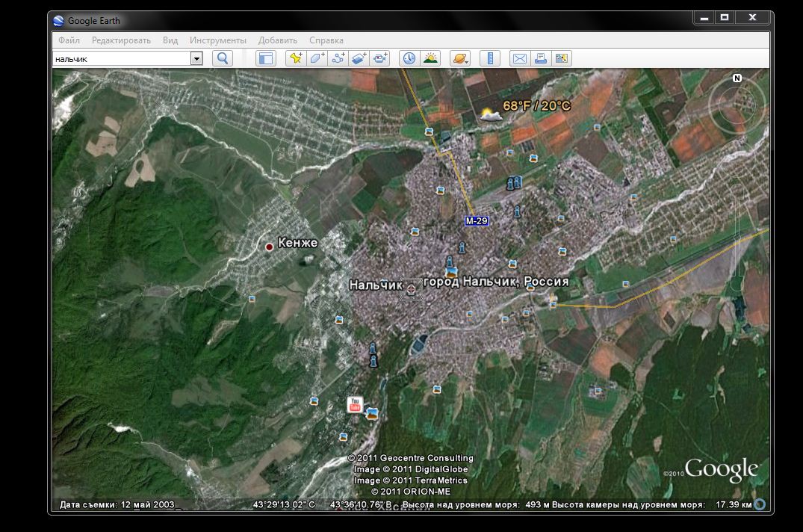
Task: Open the Ruler measurement tool
Action: [490, 58]
